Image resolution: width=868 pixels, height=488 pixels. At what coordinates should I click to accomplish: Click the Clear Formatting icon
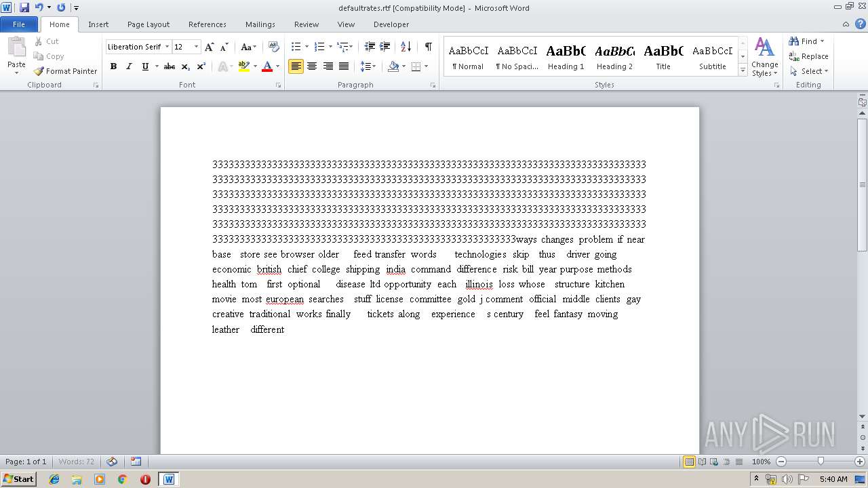[x=273, y=47]
